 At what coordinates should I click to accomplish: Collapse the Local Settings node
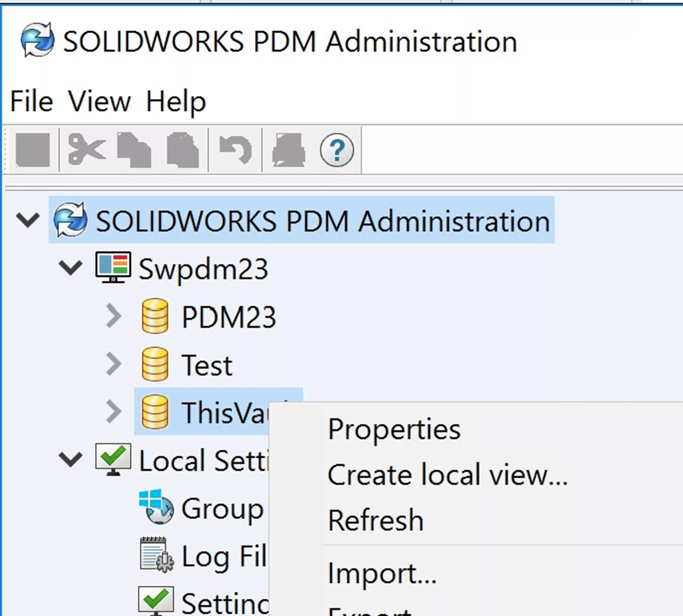coord(70,460)
